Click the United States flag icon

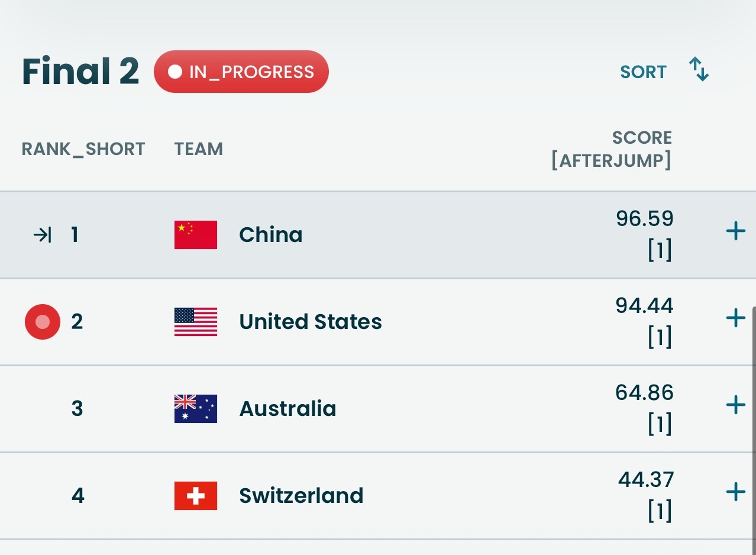tap(196, 322)
